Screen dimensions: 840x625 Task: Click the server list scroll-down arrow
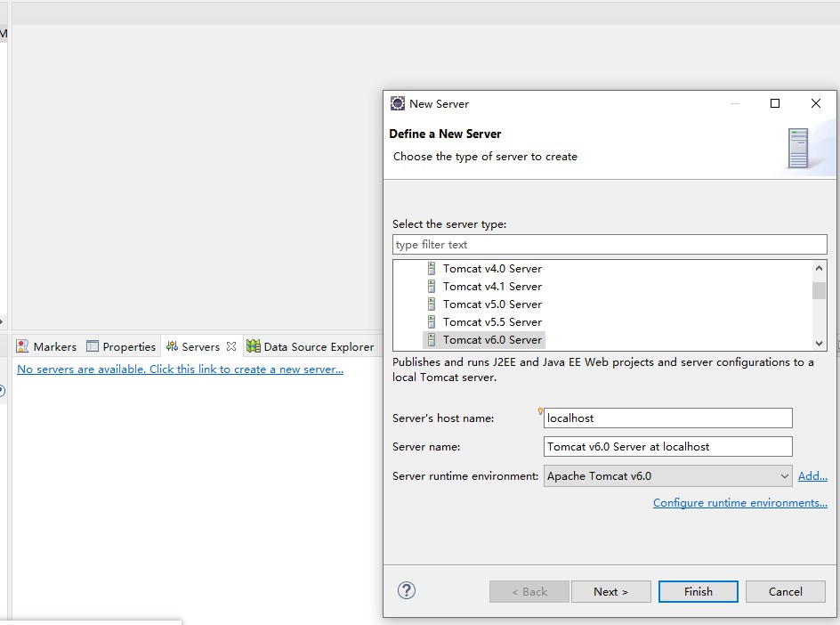point(819,343)
